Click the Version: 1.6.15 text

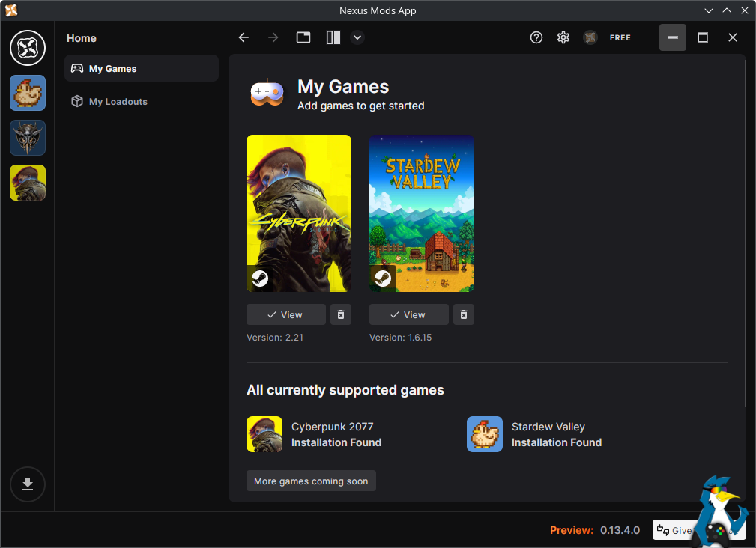click(401, 338)
